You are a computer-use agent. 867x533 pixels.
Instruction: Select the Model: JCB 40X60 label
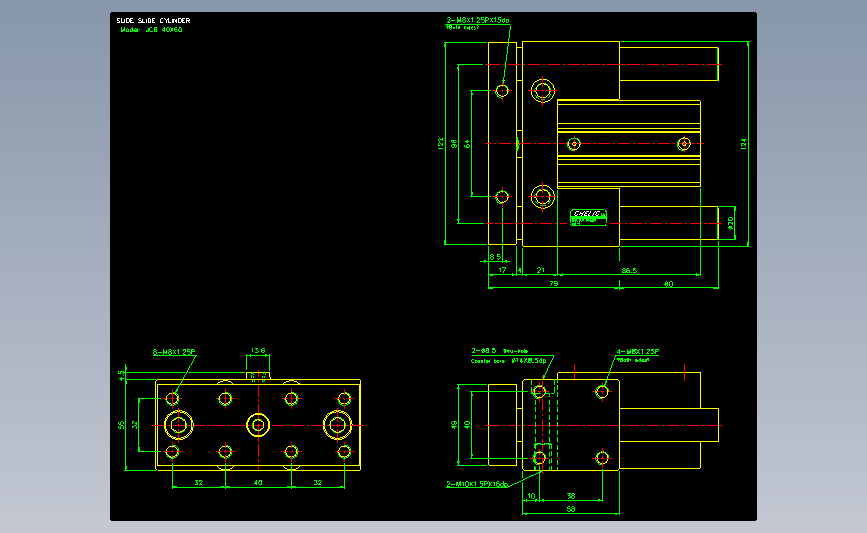click(151, 30)
